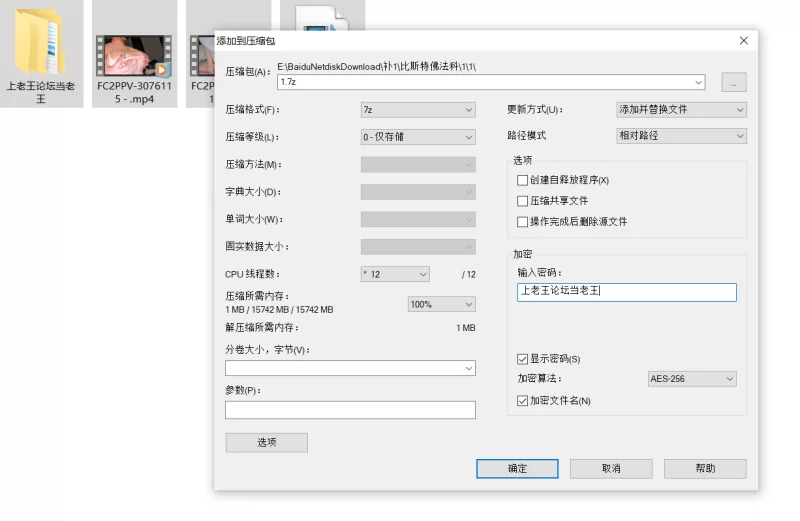Open the 压缩等级 dropdown showing 仅存储
The width and height of the screenshot is (800, 521).
click(x=418, y=137)
